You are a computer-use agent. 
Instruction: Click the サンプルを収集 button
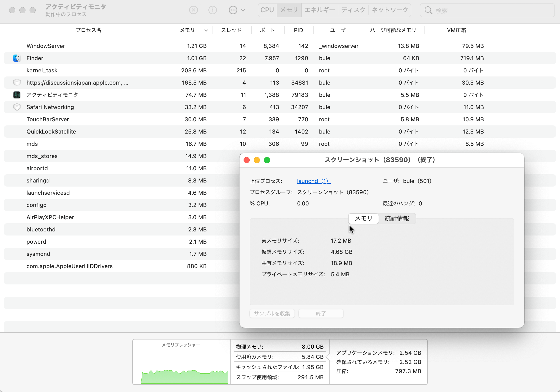click(x=272, y=313)
